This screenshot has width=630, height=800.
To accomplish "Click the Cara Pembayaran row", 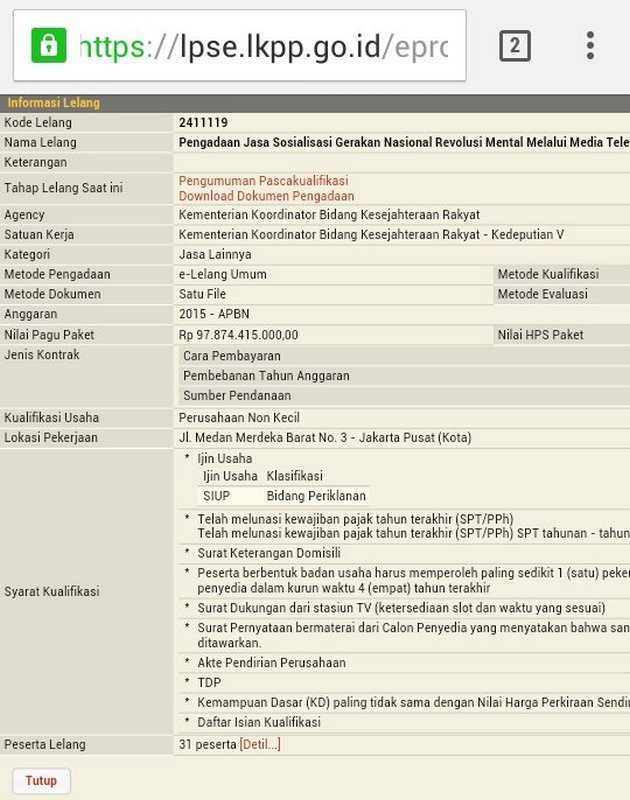I will click(x=405, y=356).
